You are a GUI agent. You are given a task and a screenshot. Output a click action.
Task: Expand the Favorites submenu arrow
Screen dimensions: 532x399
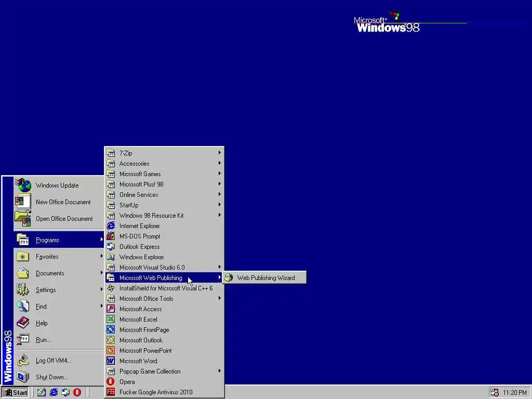101,256
